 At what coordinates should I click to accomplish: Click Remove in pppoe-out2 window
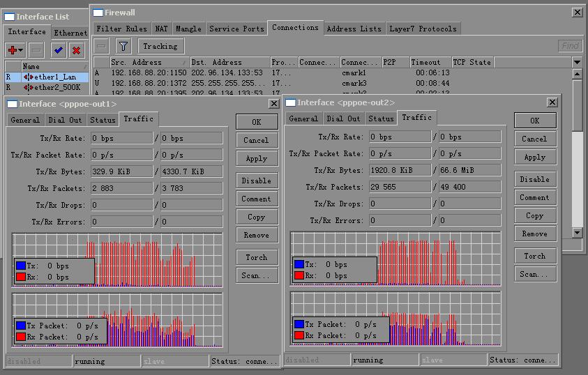[535, 234]
